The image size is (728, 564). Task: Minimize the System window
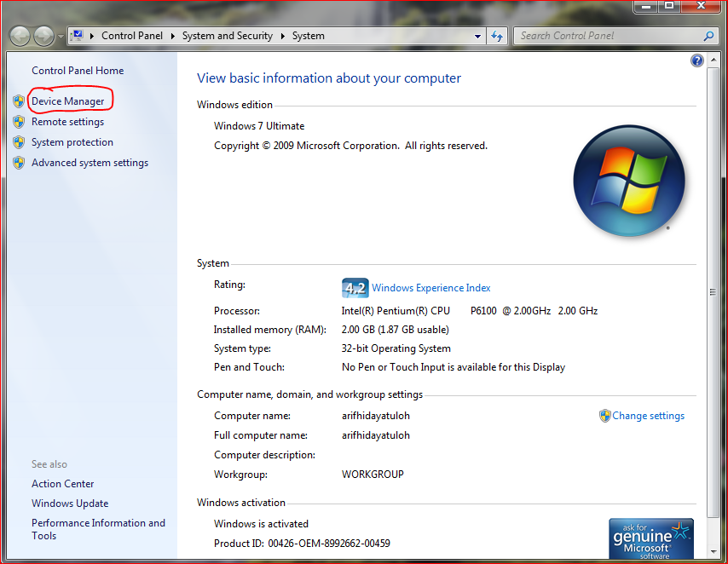pyautogui.click(x=646, y=6)
